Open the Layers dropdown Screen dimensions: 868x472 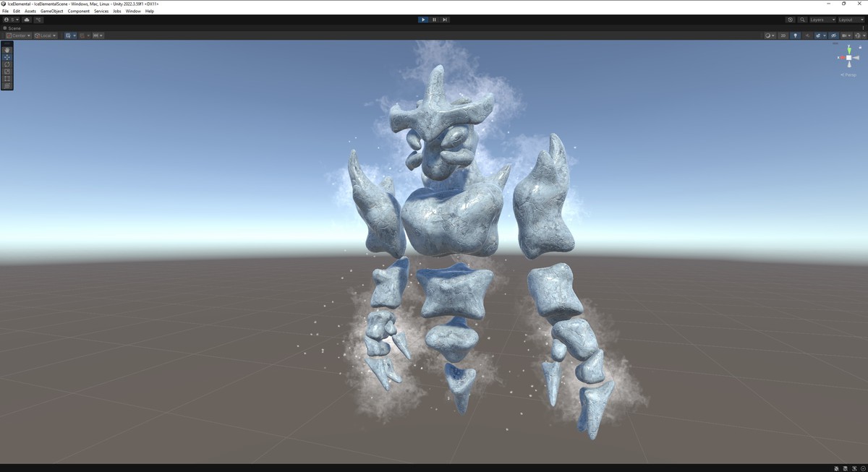coord(822,20)
